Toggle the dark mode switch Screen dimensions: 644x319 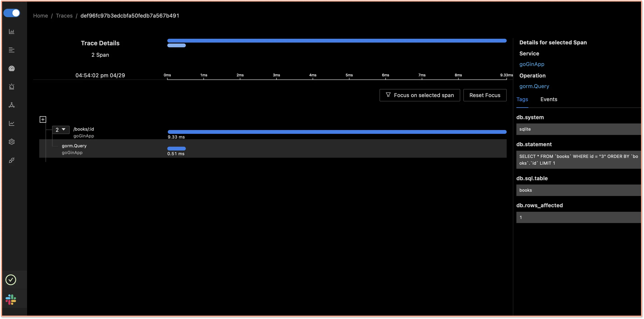12,13
